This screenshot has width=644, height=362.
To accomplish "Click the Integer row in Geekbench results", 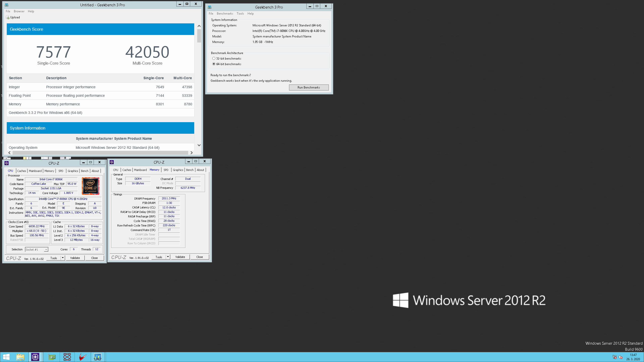I will point(100,87).
